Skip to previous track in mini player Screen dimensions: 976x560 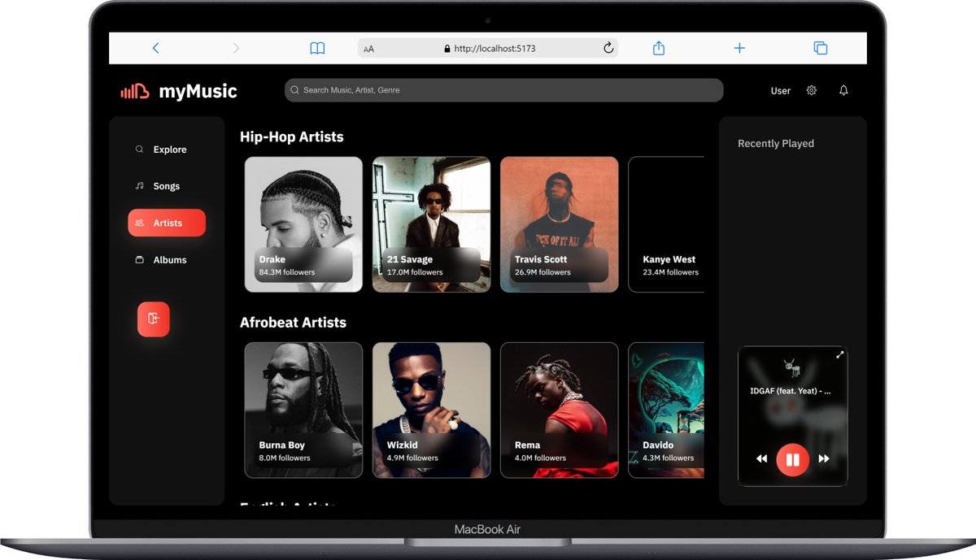point(761,459)
